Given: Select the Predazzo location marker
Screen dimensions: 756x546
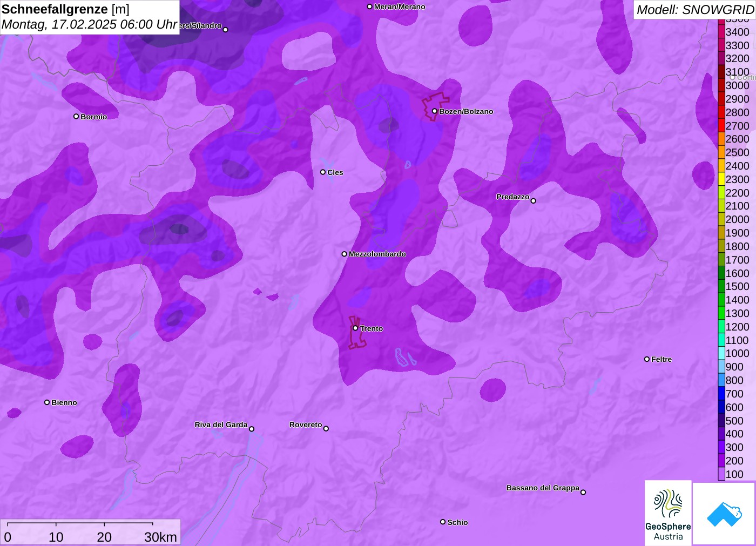Looking at the screenshot, I should tap(534, 201).
